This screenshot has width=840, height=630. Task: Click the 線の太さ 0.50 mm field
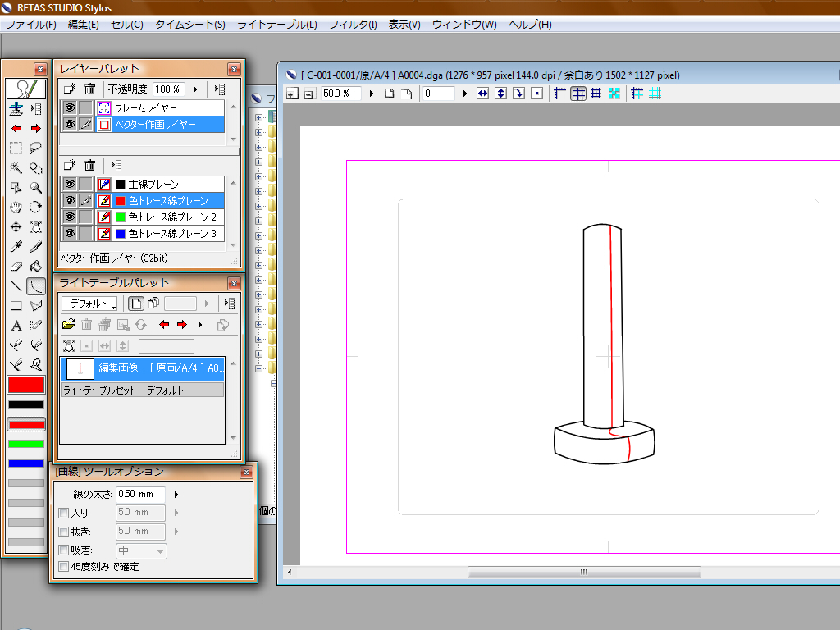click(140, 495)
